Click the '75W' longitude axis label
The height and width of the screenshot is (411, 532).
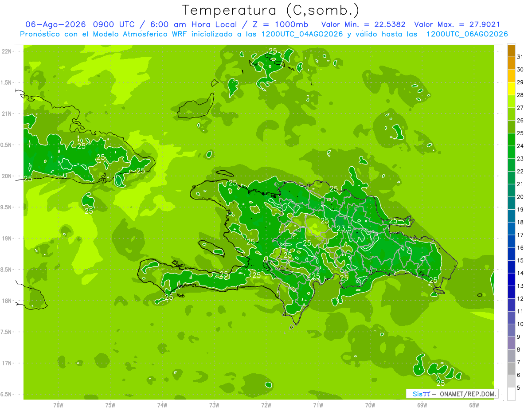pos(110,405)
